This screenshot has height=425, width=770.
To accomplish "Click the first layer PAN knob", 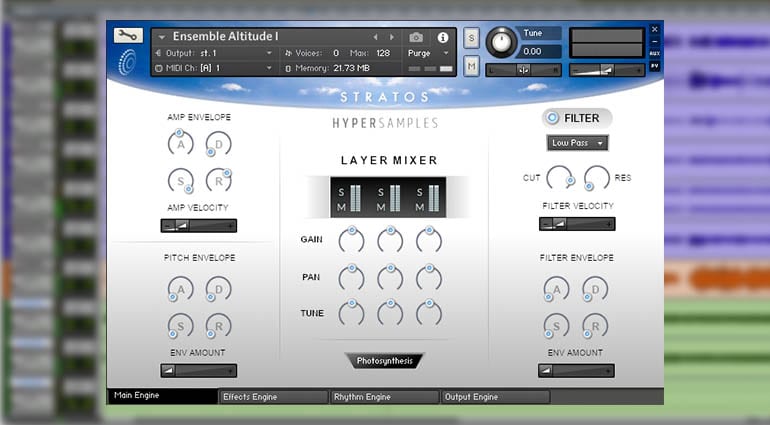I will pyautogui.click(x=352, y=278).
